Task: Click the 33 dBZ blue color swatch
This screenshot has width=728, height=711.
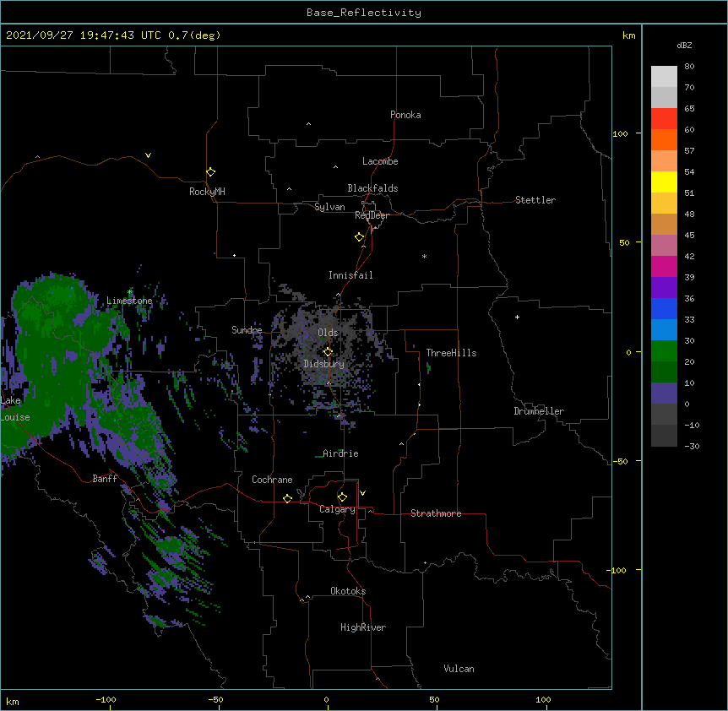Action: (664, 329)
